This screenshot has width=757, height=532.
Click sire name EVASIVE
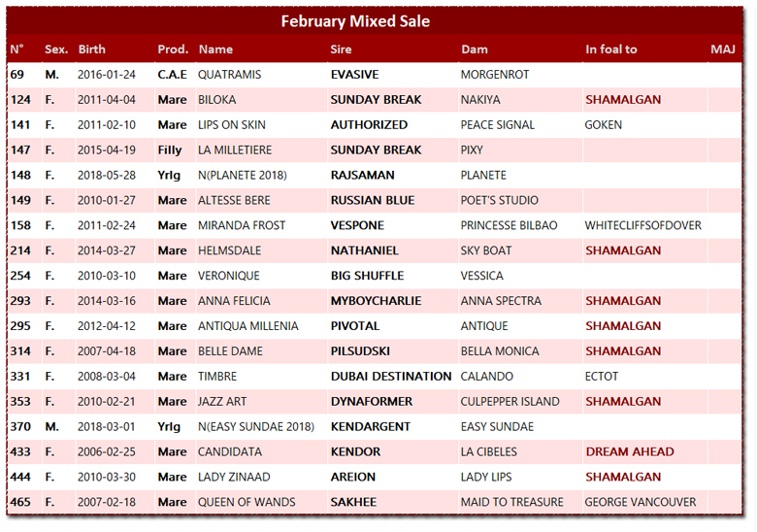354,75
